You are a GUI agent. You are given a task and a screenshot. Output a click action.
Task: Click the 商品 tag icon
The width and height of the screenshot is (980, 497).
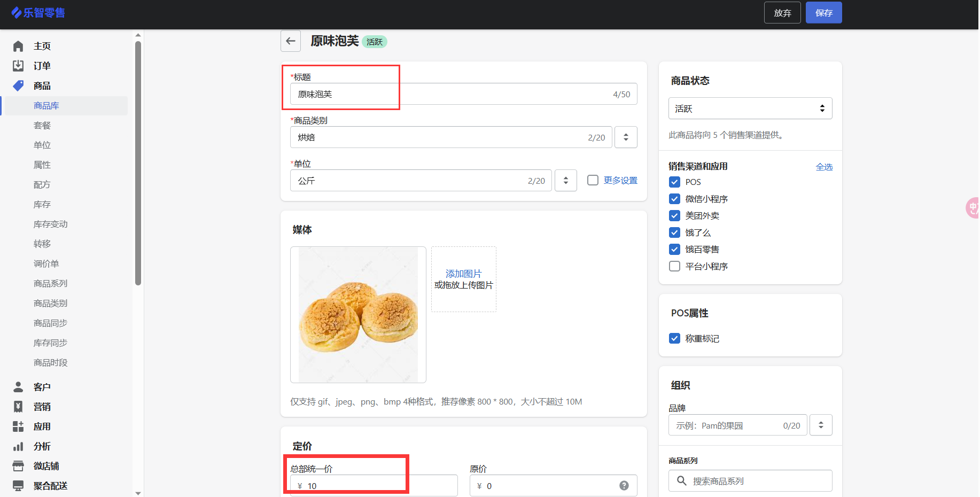(x=18, y=86)
